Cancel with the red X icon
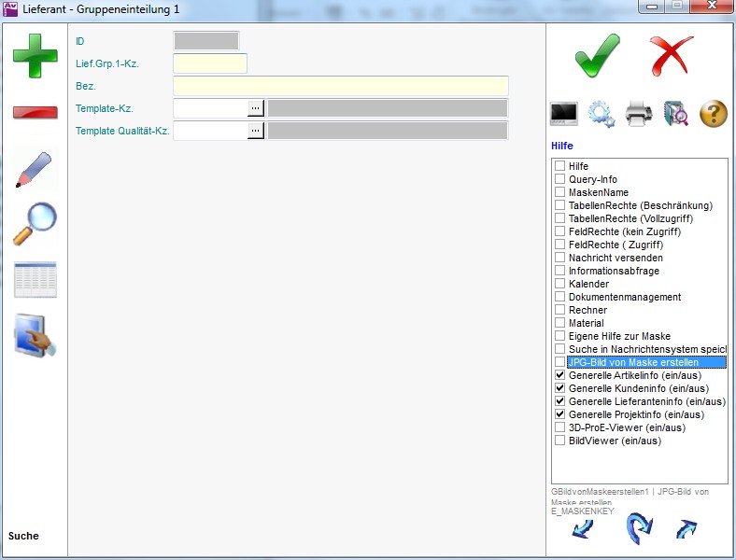Screen dimensions: 736x560 point(671,55)
